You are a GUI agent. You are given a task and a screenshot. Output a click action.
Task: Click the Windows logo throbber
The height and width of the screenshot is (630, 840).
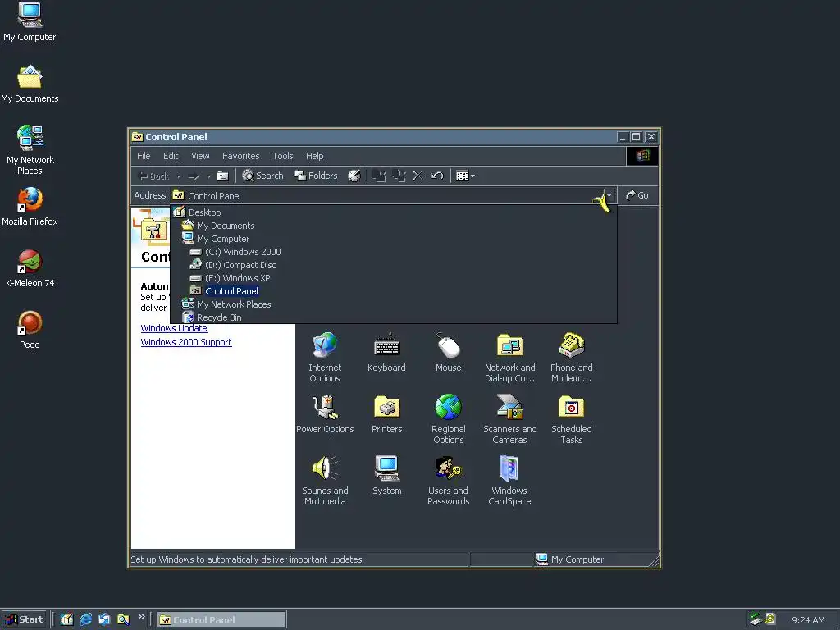pos(642,156)
